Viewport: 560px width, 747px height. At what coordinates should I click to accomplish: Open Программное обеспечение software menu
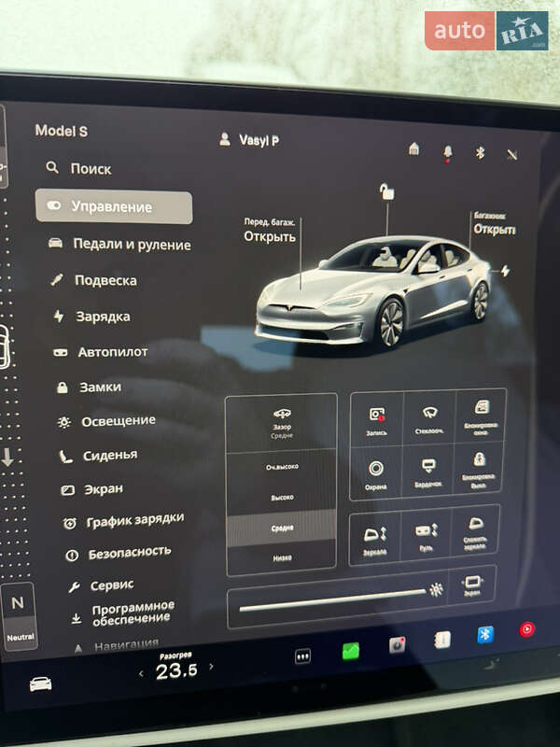(x=123, y=613)
